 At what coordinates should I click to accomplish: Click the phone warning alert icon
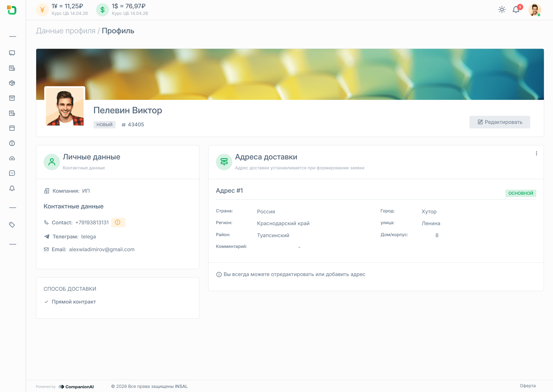pos(118,222)
